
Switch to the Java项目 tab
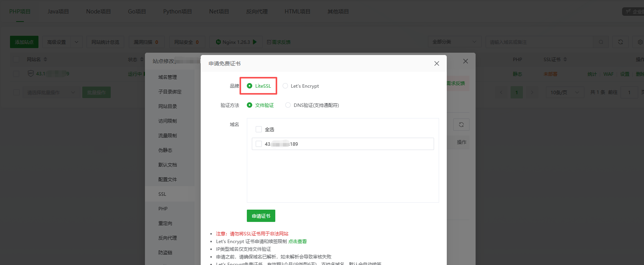click(58, 12)
